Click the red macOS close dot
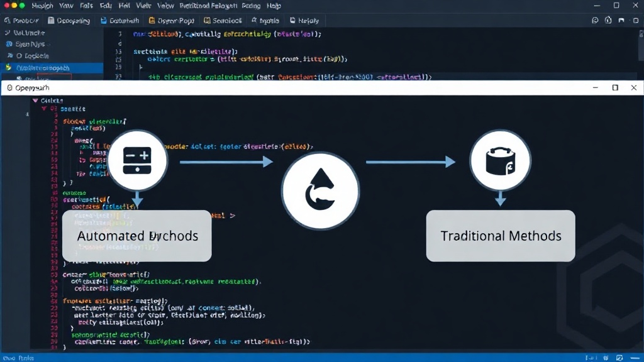 [x=6, y=5]
